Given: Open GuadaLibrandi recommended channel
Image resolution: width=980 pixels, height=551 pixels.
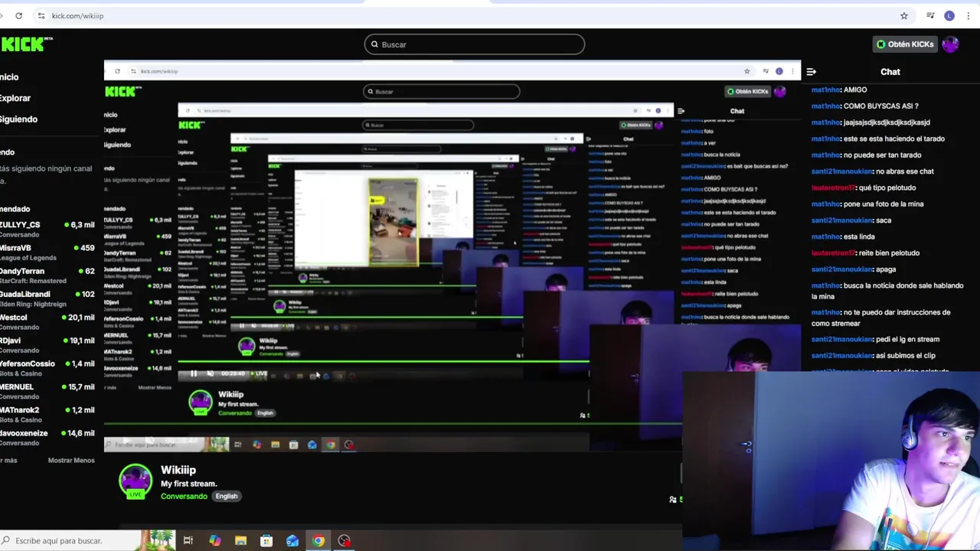Looking at the screenshot, I should coord(47,298).
